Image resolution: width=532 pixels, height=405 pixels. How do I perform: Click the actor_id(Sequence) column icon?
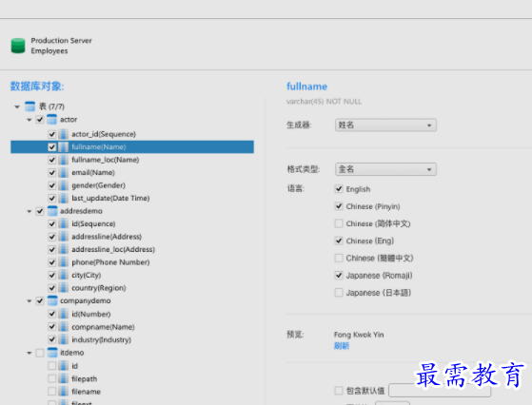pos(63,134)
